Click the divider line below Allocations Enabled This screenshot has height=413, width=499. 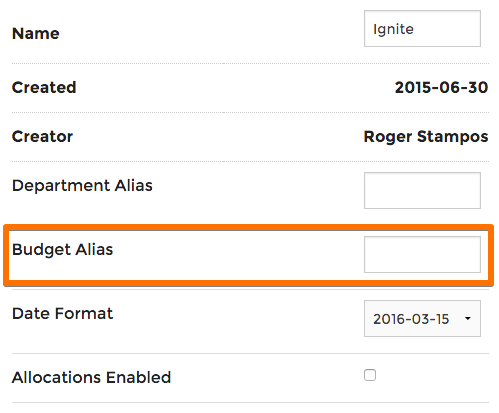click(x=250, y=402)
